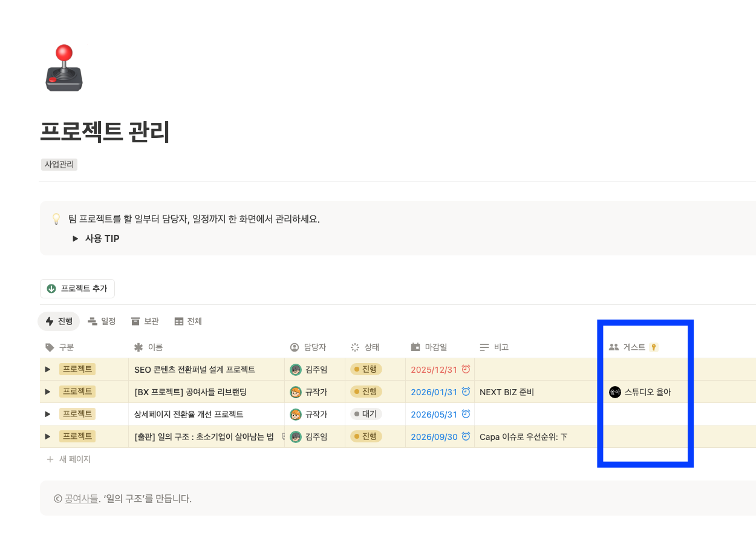Screen dimensions: 756x538
Task: Click the 스튜디오 율아 guest avatar
Action: (x=614, y=392)
